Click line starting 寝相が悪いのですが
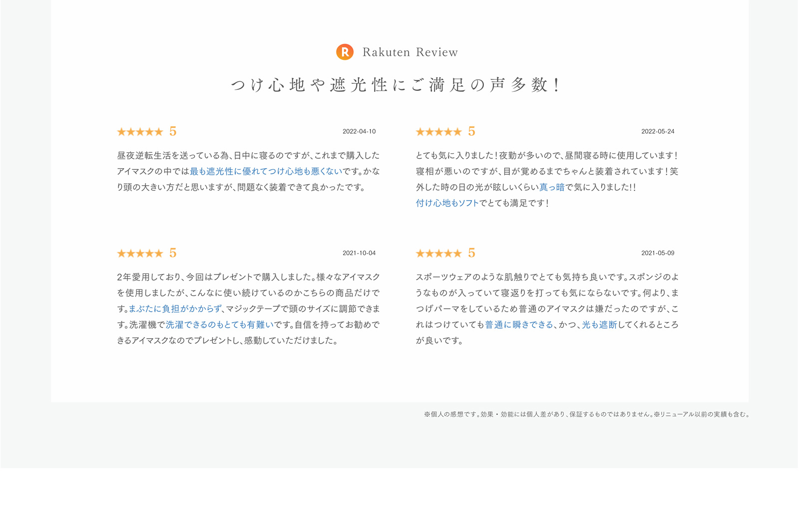799x532 pixels. coord(547,172)
